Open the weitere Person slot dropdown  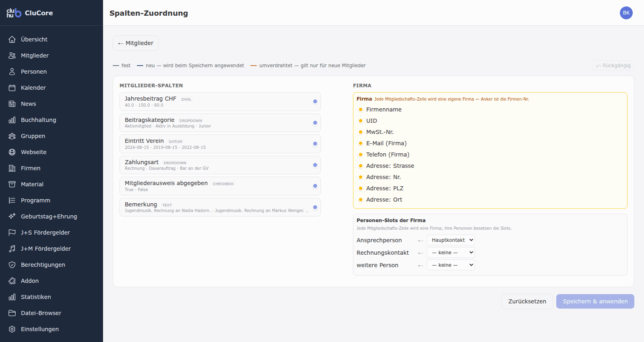coord(451,265)
